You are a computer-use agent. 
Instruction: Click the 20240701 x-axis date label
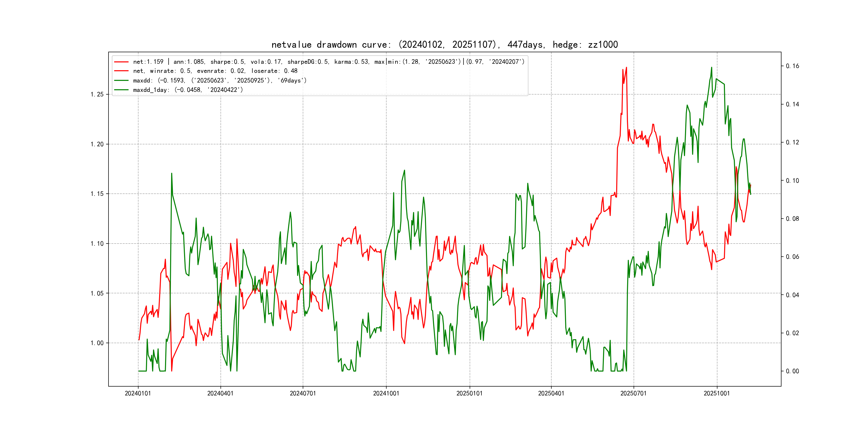(x=303, y=394)
